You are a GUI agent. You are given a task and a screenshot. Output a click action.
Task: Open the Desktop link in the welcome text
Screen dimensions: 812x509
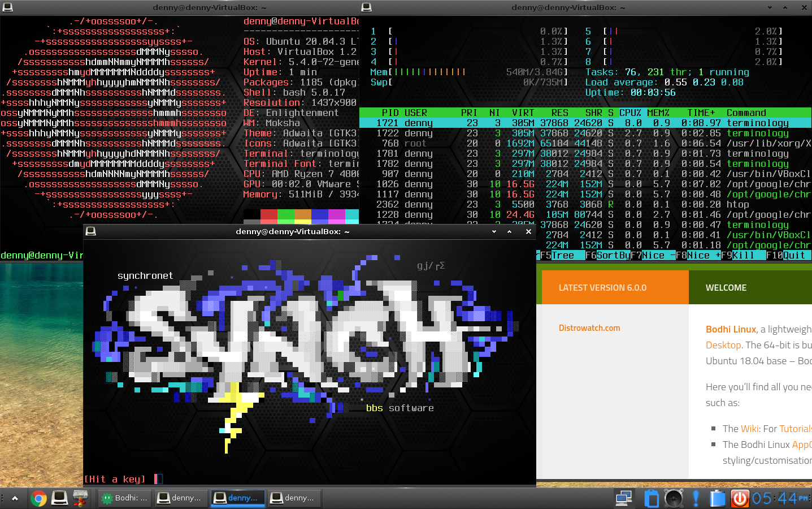723,345
